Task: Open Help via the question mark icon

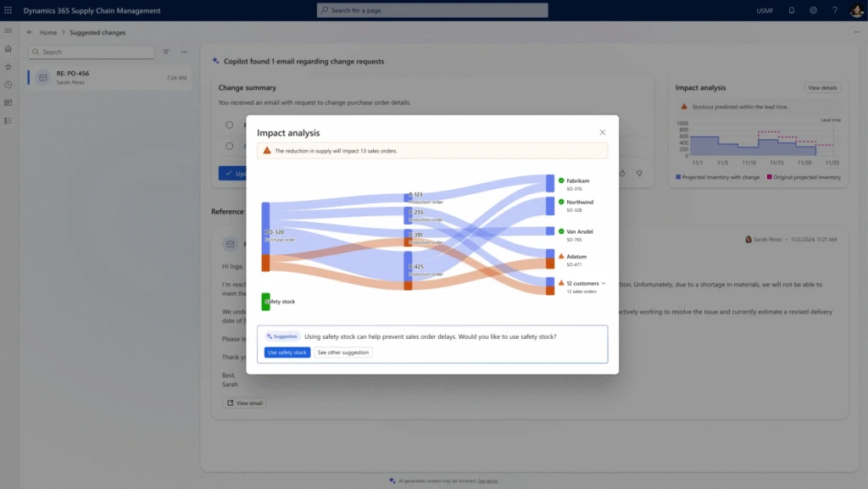Action: 834,10
